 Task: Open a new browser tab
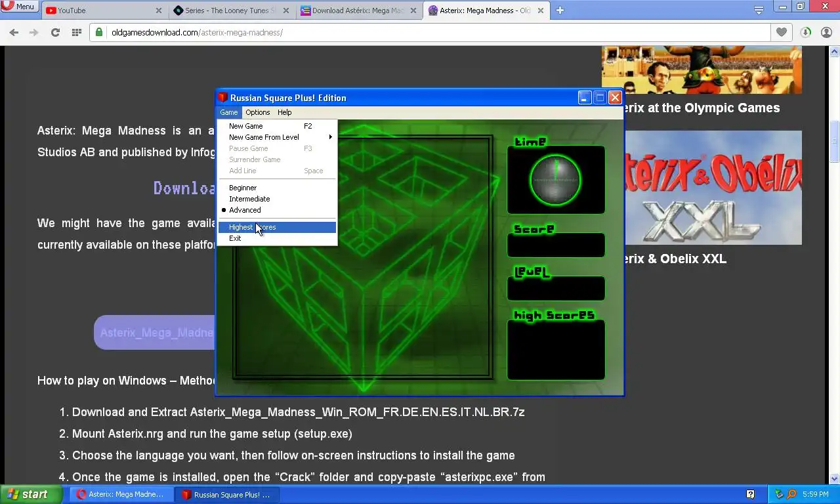point(560,10)
